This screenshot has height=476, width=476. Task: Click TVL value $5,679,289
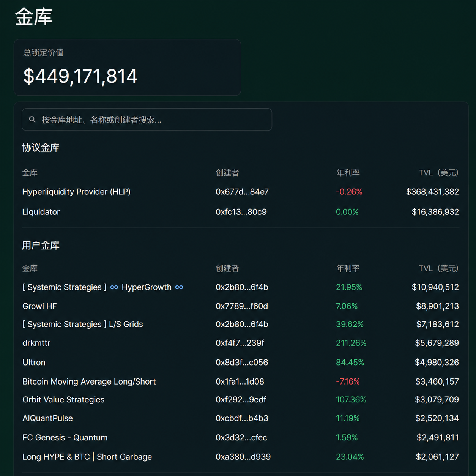pos(437,343)
